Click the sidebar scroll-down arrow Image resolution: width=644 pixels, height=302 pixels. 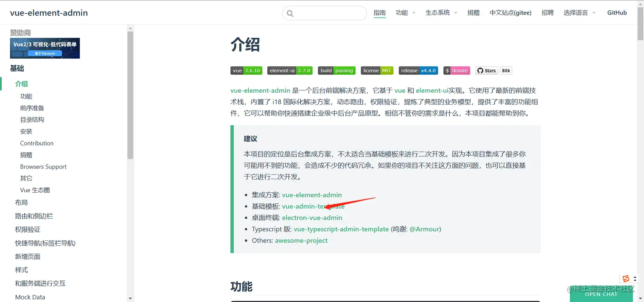(x=130, y=299)
